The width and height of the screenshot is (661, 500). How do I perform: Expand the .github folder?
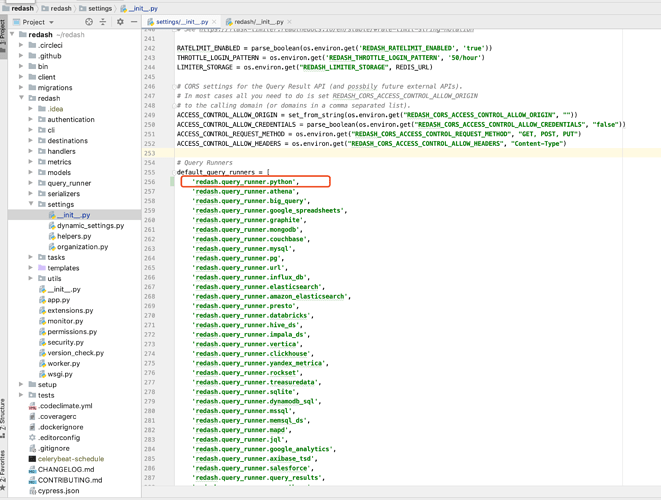pos(21,56)
